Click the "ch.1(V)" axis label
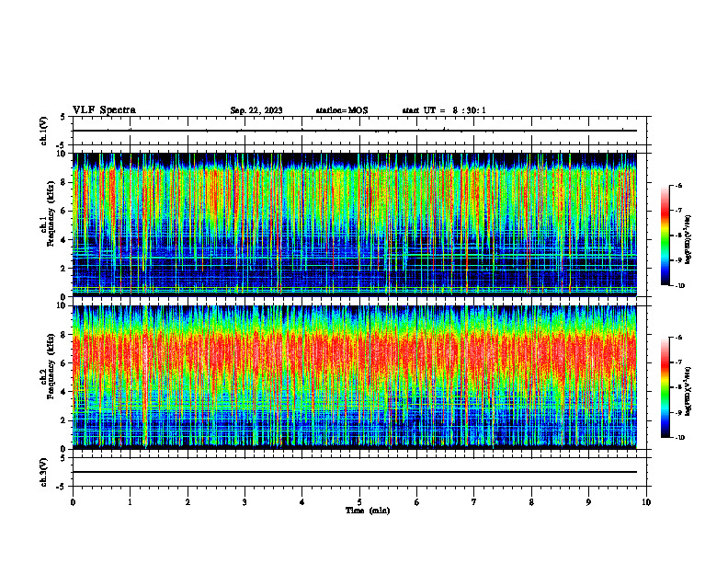This screenshot has height=563, width=728. point(44,131)
